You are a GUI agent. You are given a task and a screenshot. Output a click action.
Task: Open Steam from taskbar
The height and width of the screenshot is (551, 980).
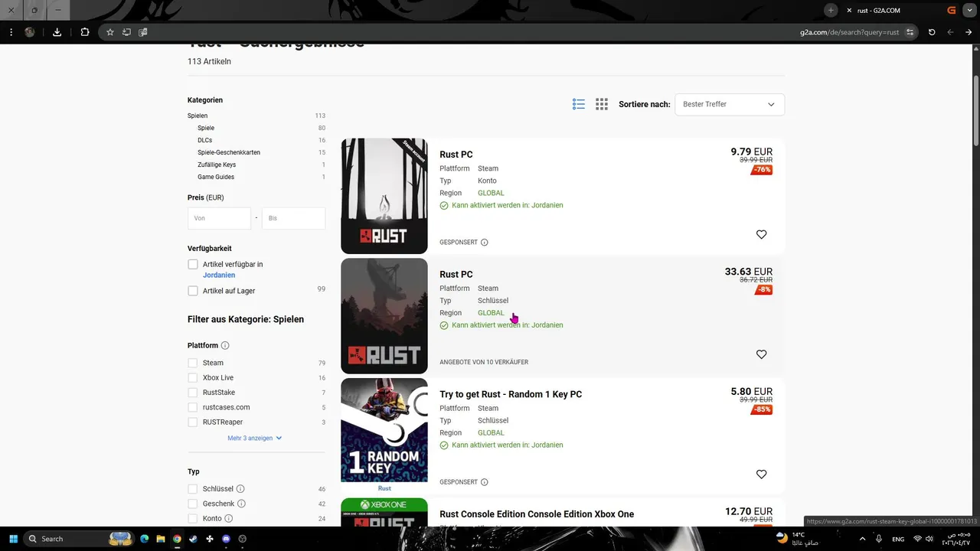(193, 539)
